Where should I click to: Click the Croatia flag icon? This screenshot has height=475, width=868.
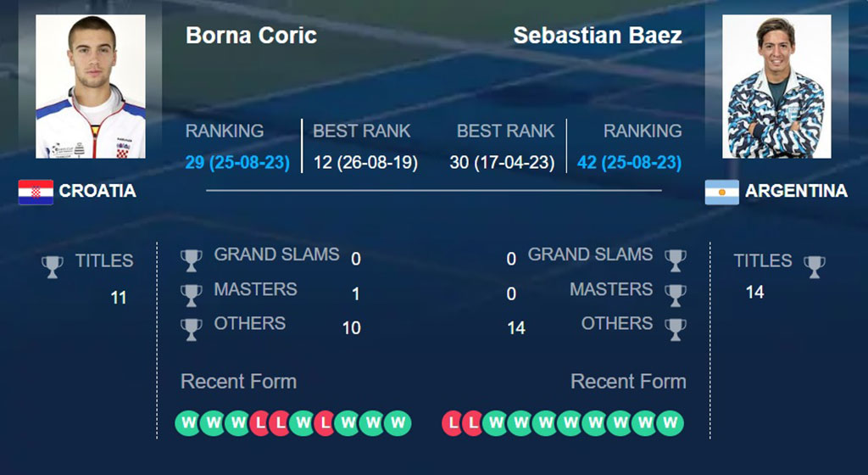point(36,192)
